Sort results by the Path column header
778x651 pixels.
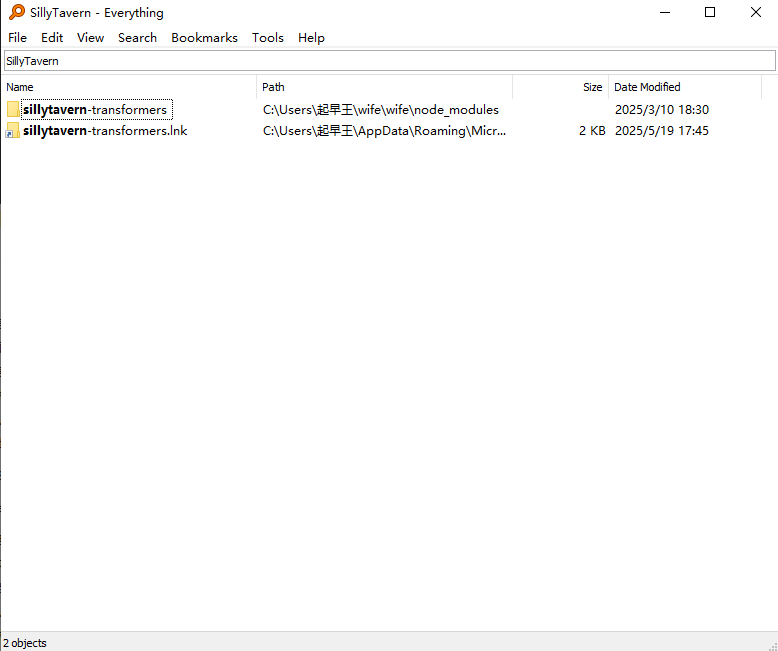click(385, 87)
